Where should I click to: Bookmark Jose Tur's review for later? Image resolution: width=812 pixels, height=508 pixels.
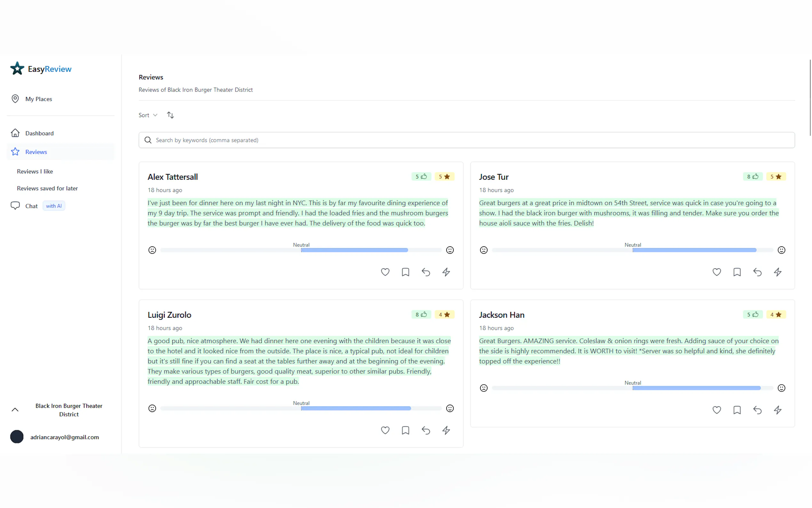737,272
